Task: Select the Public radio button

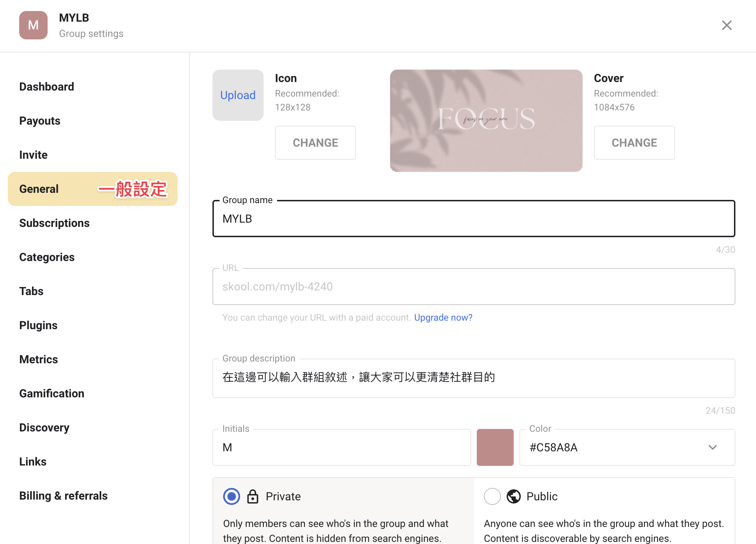Action: [x=492, y=496]
